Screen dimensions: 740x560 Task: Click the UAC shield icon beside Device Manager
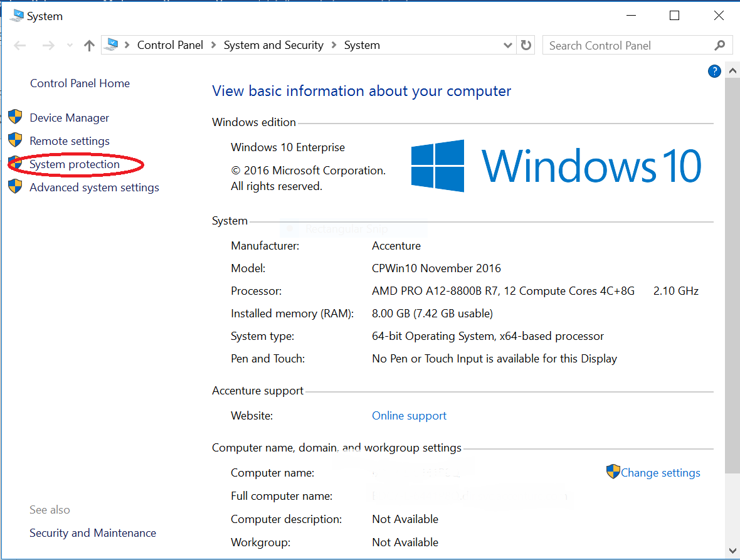click(15, 117)
